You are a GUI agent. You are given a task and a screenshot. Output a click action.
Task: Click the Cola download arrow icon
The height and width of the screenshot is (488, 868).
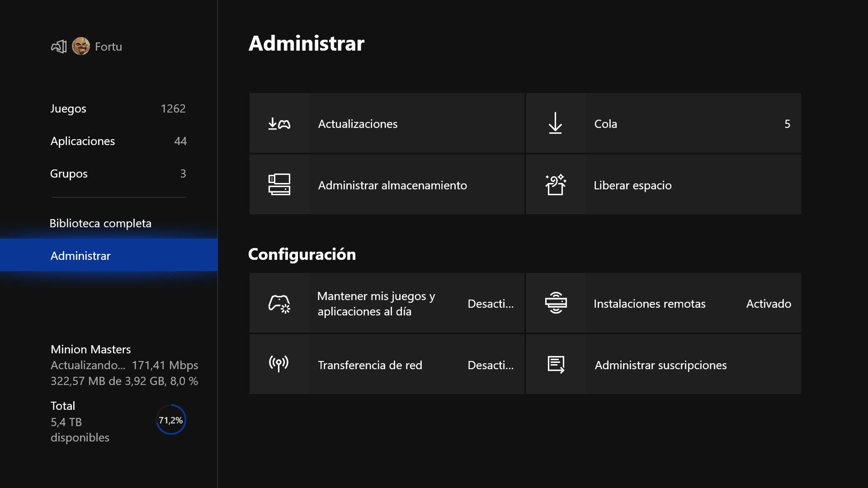coord(555,123)
